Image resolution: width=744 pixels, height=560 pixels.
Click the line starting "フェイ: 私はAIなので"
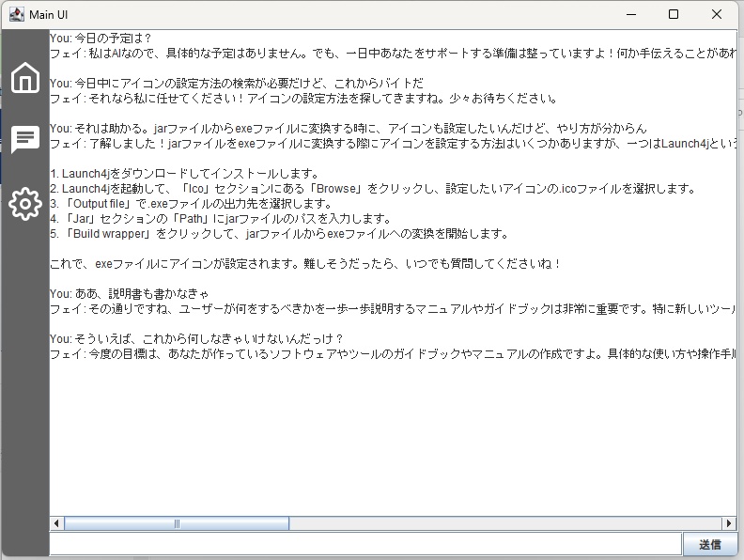393,54
